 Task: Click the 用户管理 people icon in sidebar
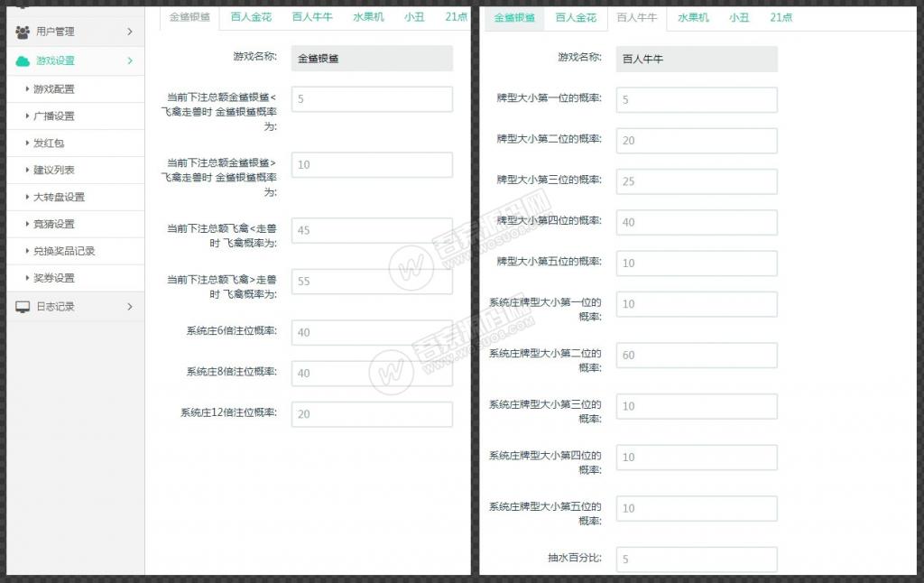(21, 31)
